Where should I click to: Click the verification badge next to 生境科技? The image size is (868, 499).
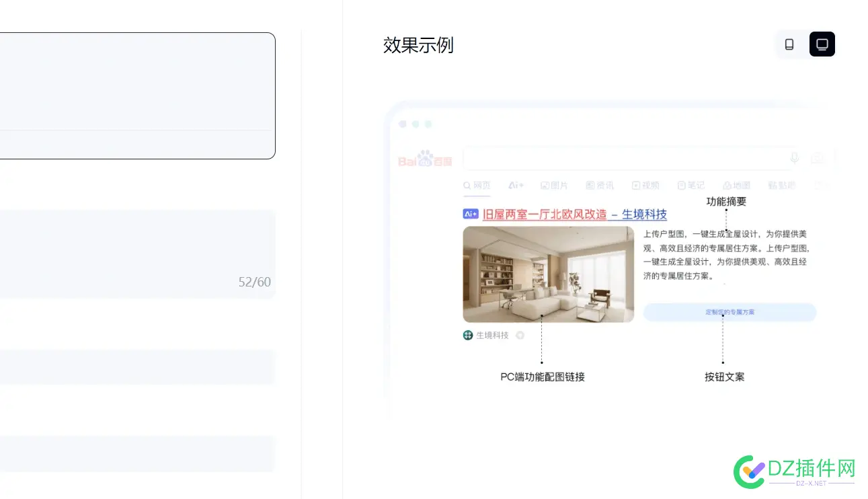pos(520,335)
